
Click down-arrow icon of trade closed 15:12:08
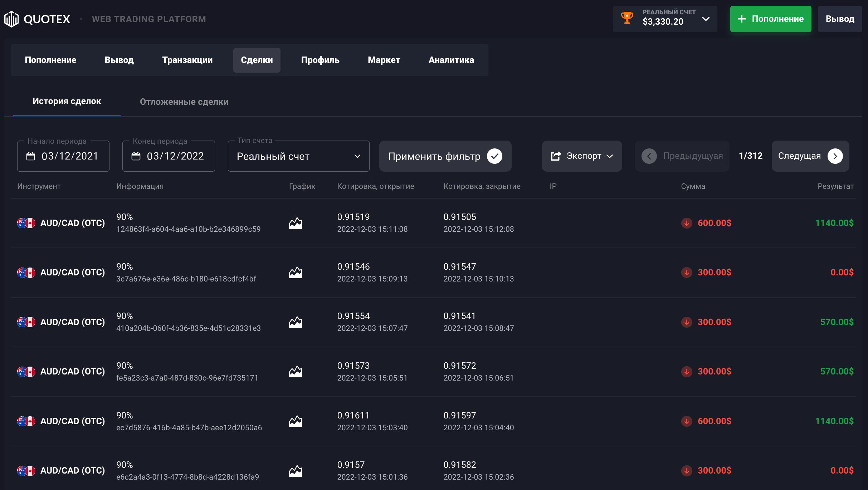point(687,223)
